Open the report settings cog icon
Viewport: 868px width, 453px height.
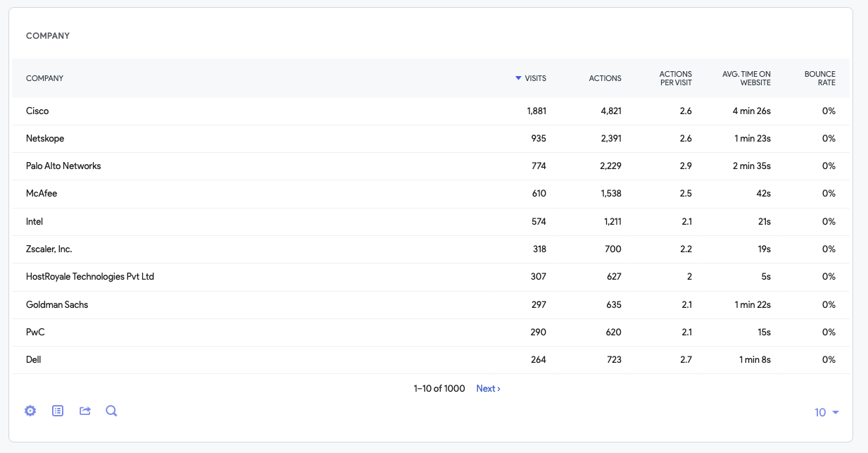tap(30, 411)
